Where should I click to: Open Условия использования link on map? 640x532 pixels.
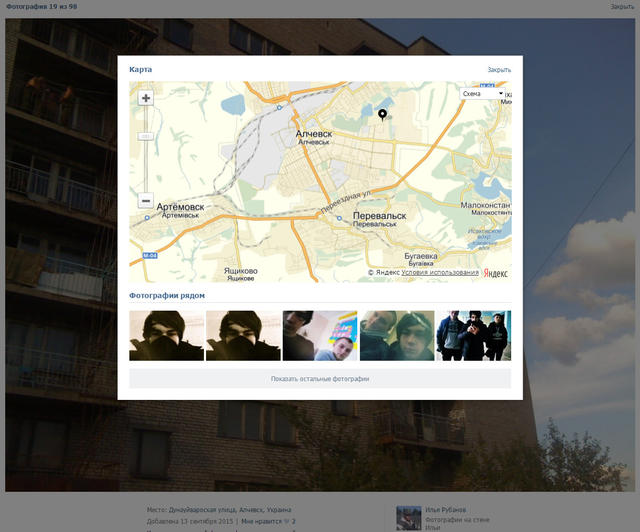pos(440,272)
